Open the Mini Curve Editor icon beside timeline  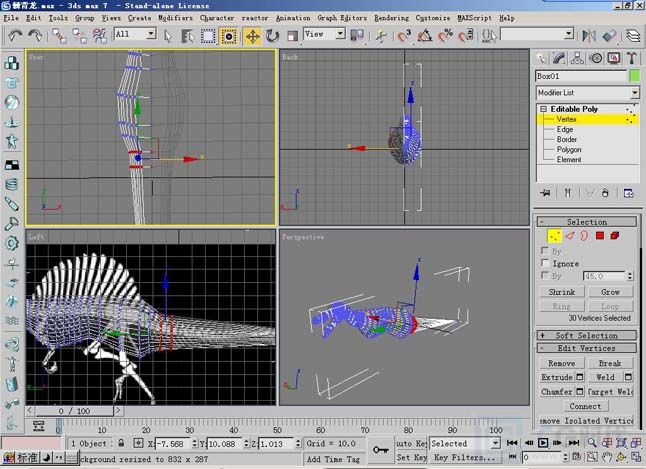39,426
